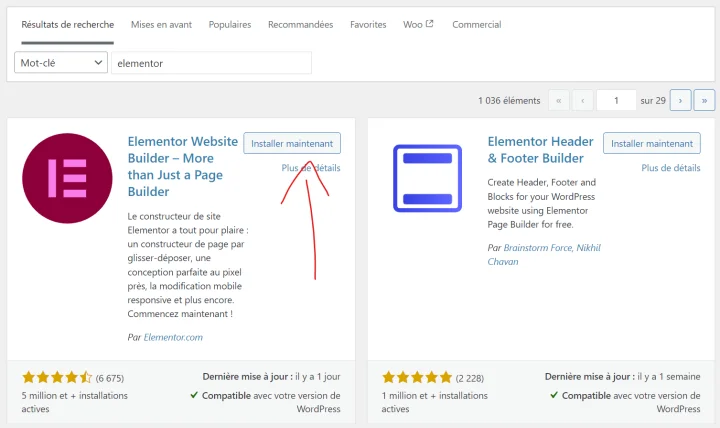720x428 pixels.
Task: Open the Woo external tab
Action: 418,25
